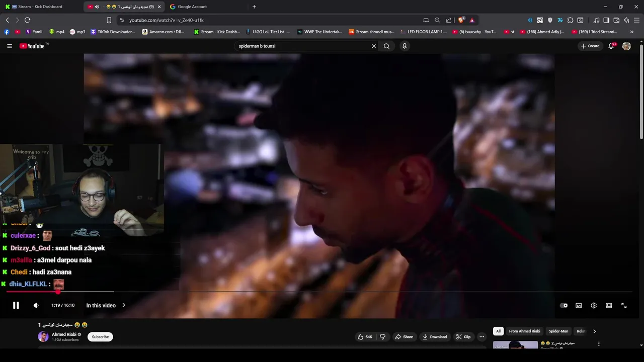The image size is (644, 362).
Task: Switch to theater mode view
Action: 609,305
